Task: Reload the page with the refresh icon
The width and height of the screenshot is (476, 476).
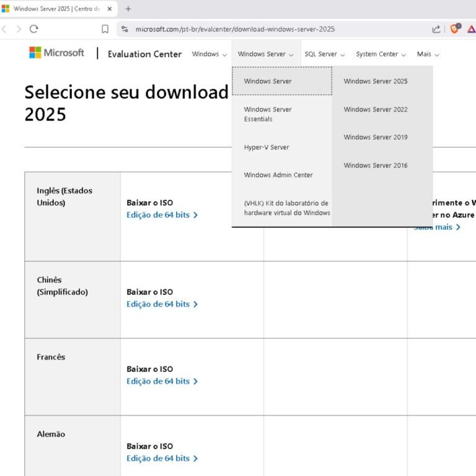Action: 34,29
